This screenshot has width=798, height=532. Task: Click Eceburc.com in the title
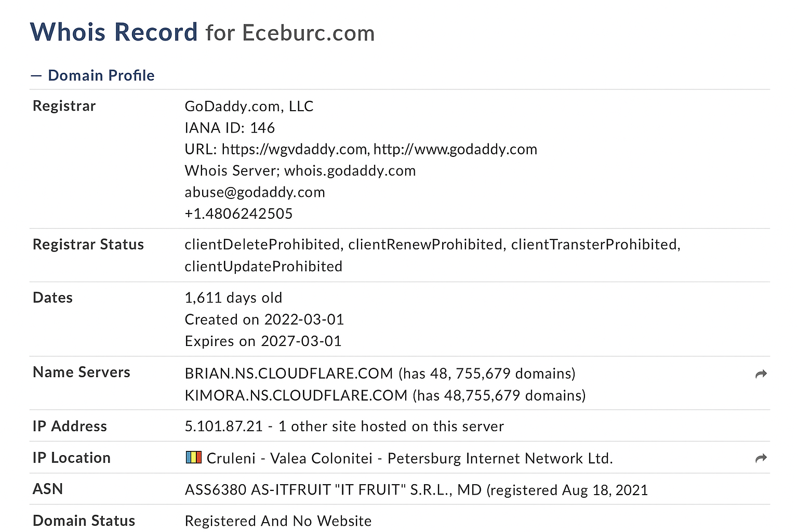click(x=308, y=33)
